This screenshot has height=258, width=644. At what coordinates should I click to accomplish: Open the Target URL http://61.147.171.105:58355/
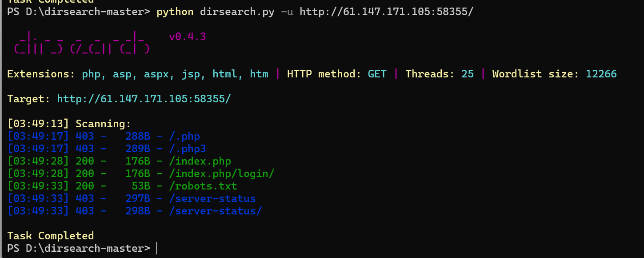(144, 99)
